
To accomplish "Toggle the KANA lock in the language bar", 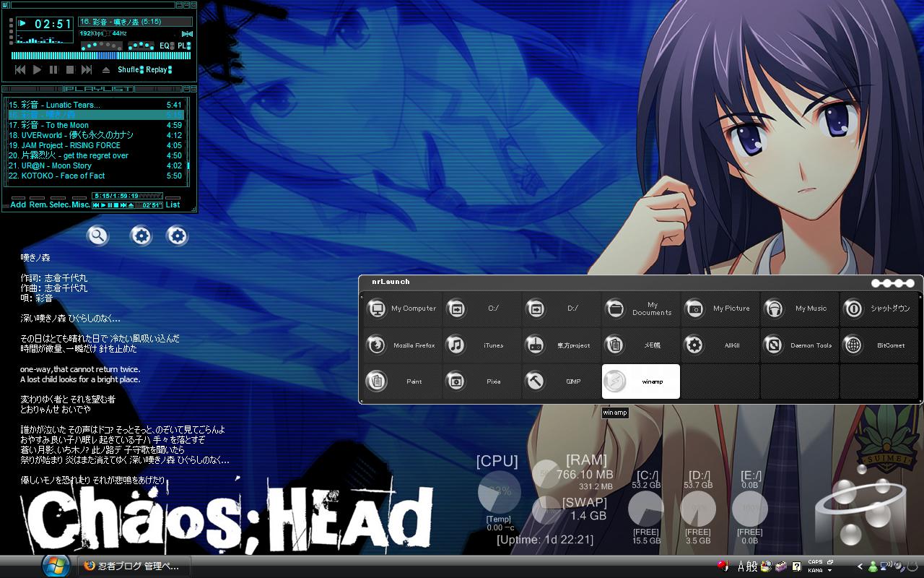I will [815, 571].
